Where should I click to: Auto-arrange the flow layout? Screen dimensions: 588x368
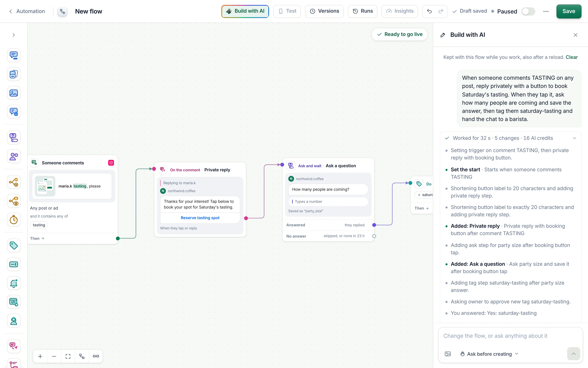point(82,356)
